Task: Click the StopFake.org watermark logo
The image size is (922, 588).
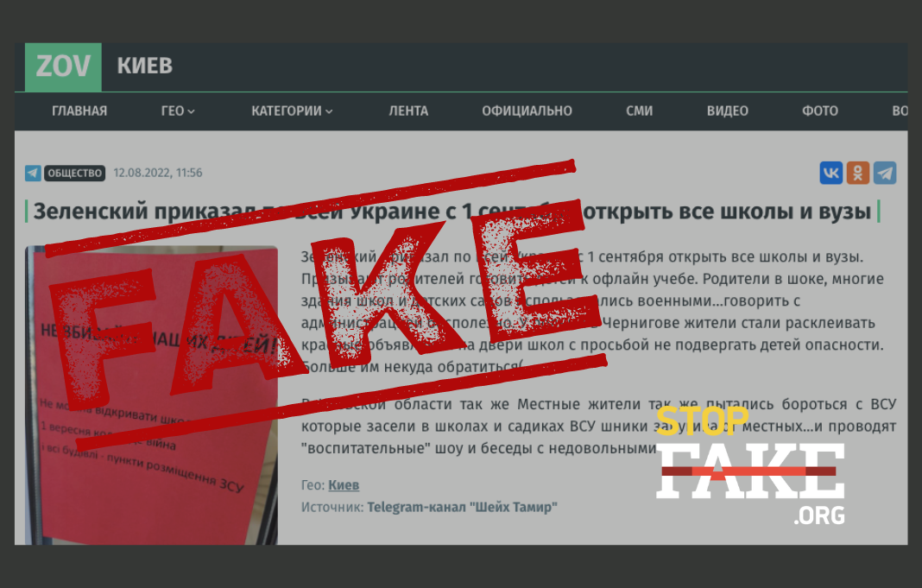Action: [x=750, y=465]
